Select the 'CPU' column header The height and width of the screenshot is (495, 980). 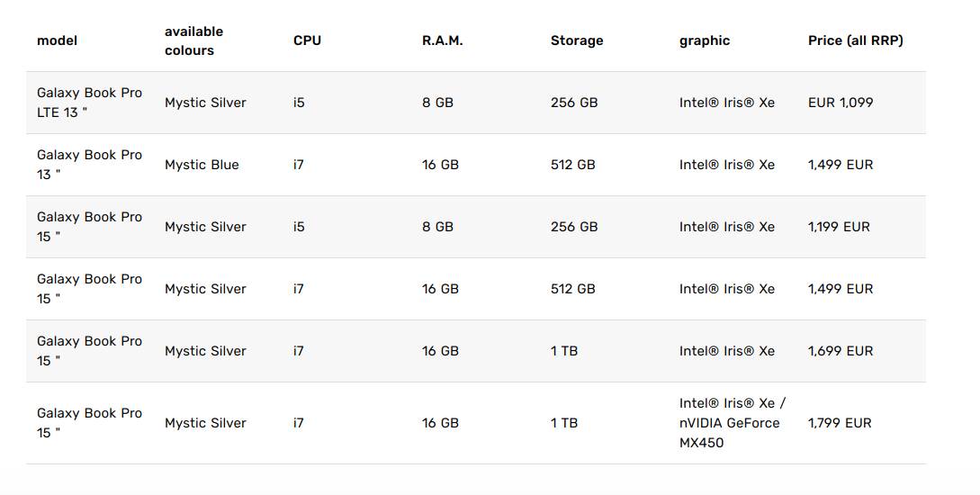[307, 40]
